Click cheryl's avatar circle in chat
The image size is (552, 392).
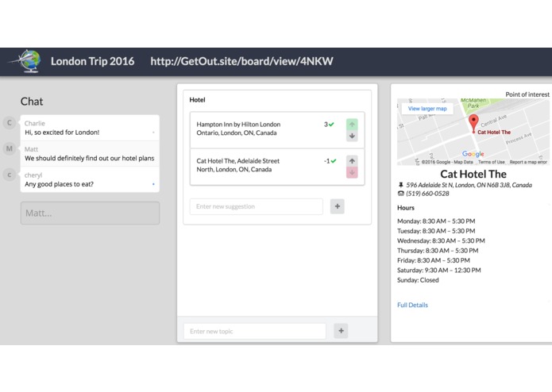pyautogui.click(x=10, y=175)
